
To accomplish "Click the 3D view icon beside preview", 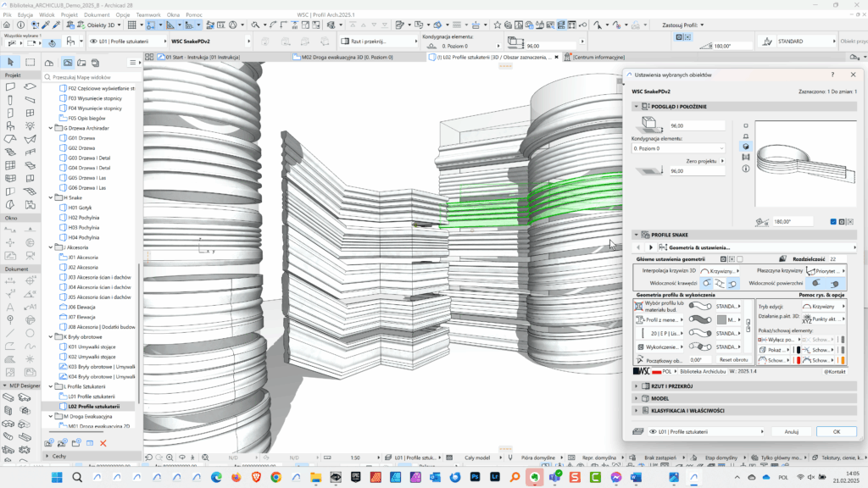I will [745, 146].
